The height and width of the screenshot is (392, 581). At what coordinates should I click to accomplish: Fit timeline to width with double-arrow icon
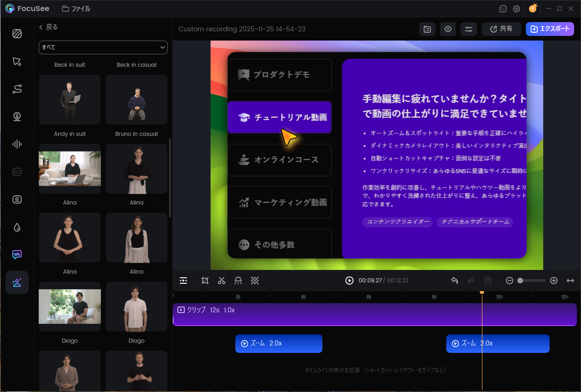pos(570,281)
